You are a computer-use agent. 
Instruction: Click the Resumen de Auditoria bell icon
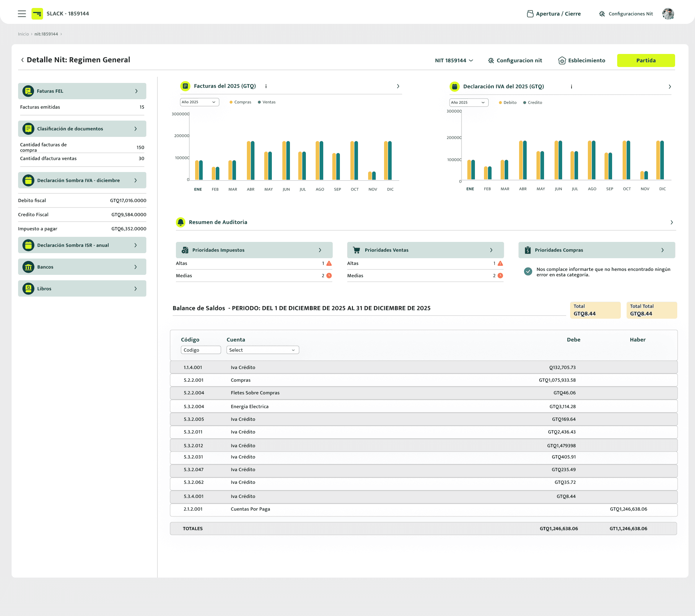click(x=180, y=222)
